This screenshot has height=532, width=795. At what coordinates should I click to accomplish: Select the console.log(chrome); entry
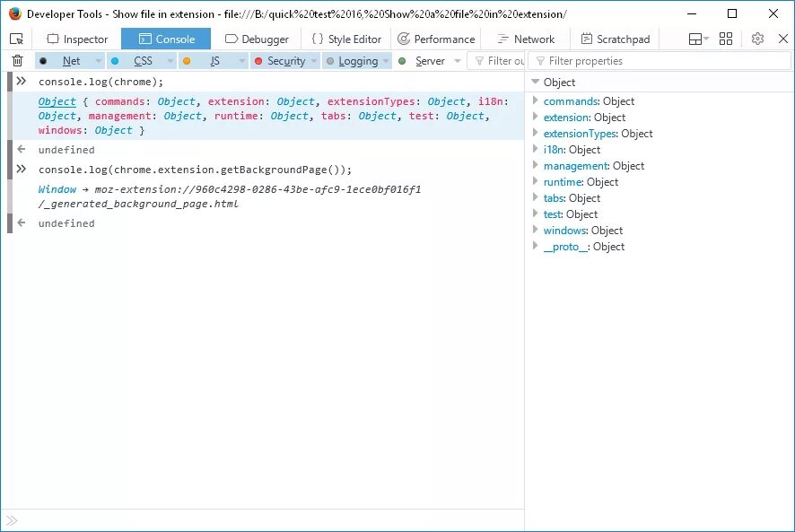click(100, 82)
